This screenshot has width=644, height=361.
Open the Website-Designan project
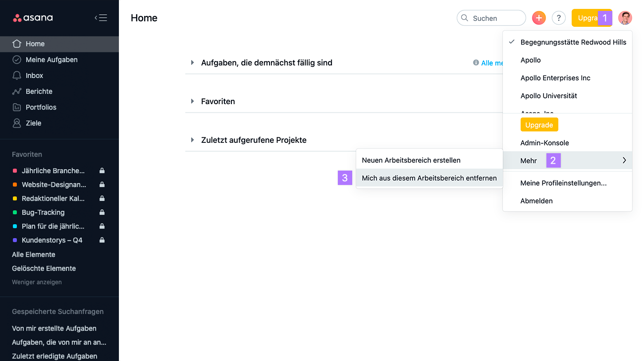[54, 184]
